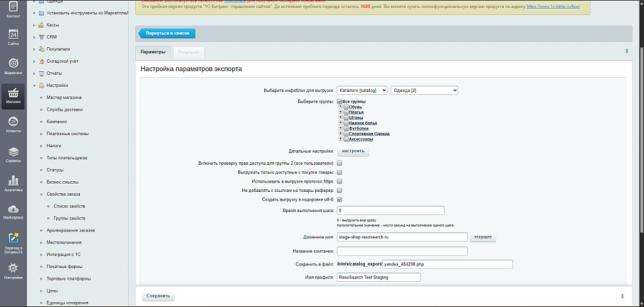Click the Переход в Битрикс24 icon
Screen dimensions: 644x307
(x=13, y=242)
